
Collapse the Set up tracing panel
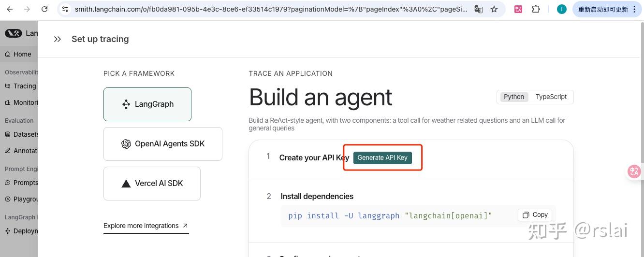pyautogui.click(x=58, y=39)
